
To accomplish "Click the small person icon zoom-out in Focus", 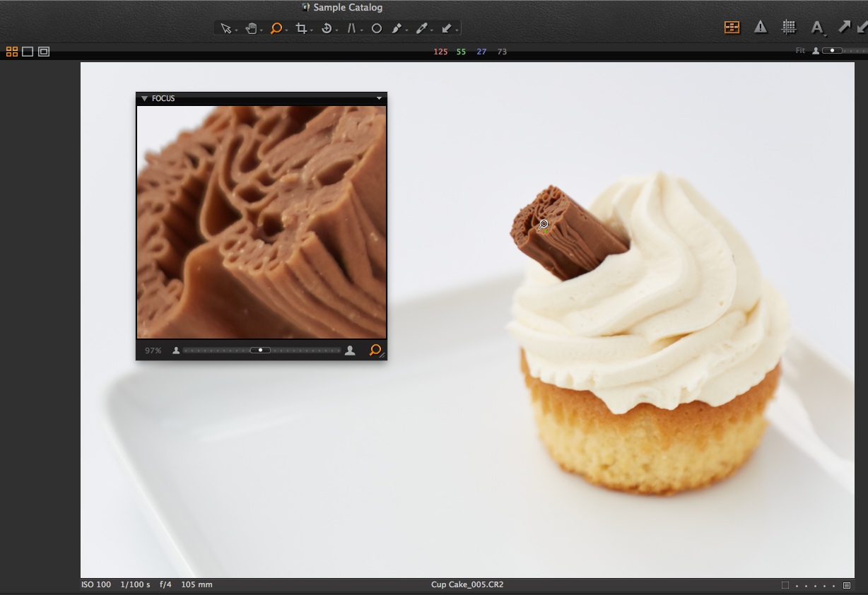I will 176,350.
